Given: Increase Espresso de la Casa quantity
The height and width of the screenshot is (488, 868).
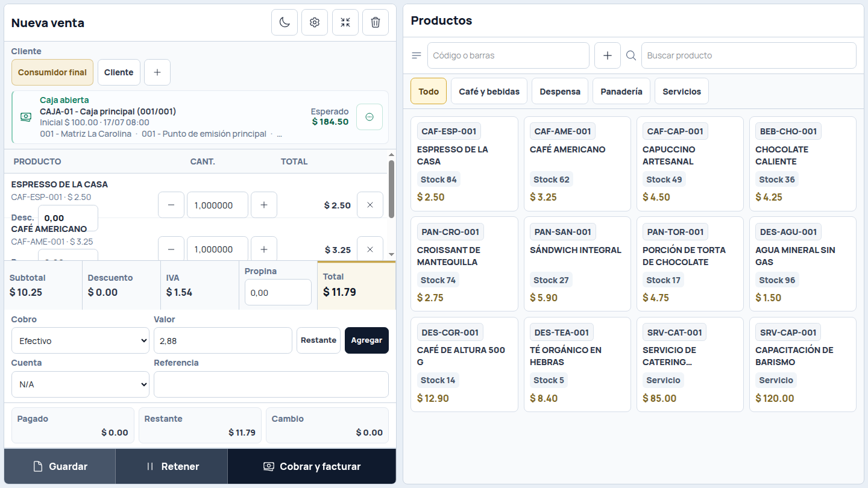Looking at the screenshot, I should click(x=264, y=205).
